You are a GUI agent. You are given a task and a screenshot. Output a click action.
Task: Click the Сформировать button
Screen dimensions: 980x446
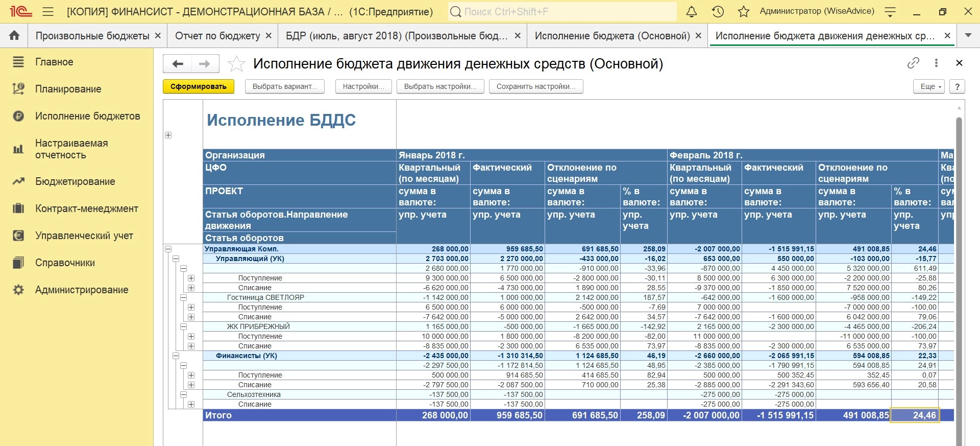[x=198, y=86]
